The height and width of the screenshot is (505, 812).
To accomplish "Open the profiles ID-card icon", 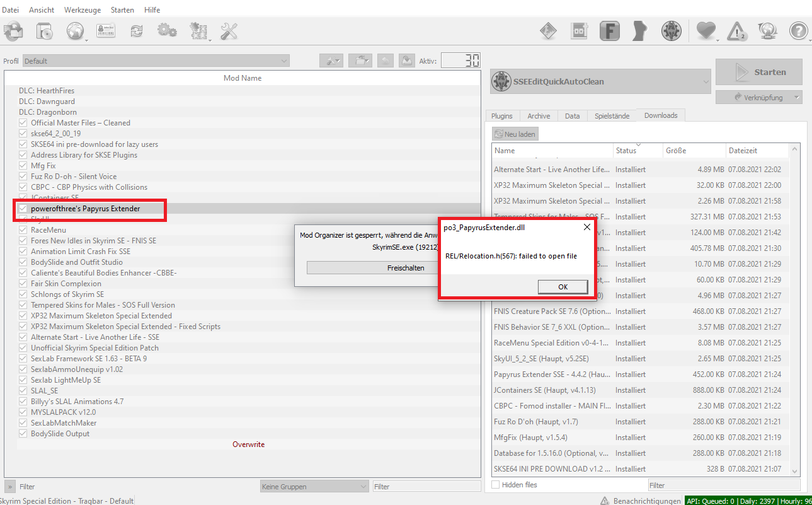I will (106, 31).
